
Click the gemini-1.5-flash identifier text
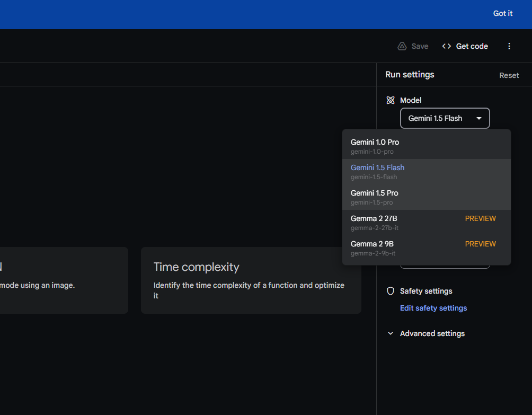(x=374, y=177)
